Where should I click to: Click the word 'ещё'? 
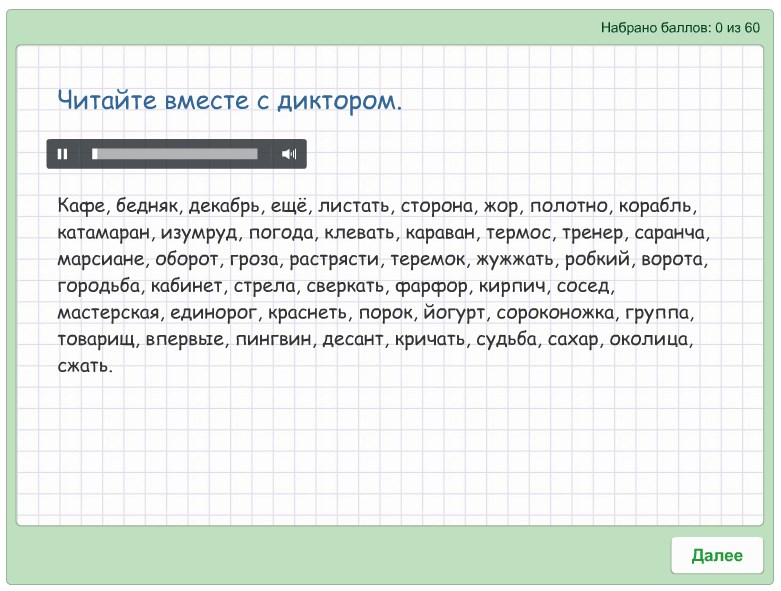(288, 206)
